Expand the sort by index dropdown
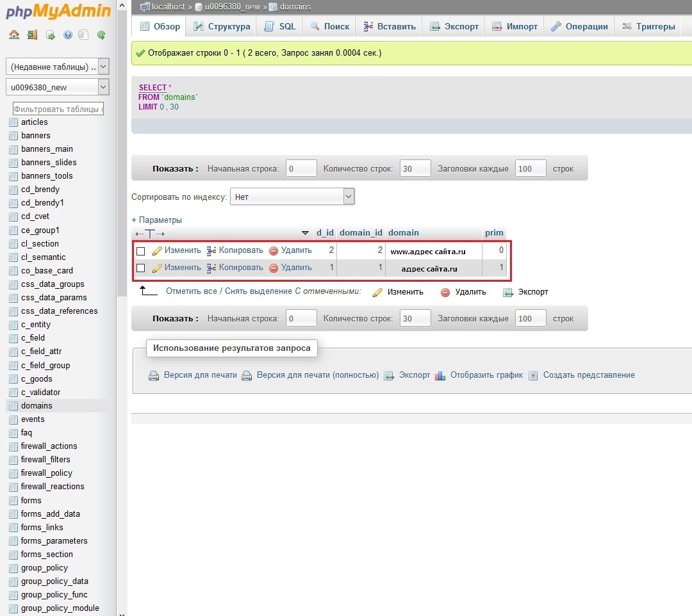Screen dimensions: 692x616 click(x=292, y=197)
